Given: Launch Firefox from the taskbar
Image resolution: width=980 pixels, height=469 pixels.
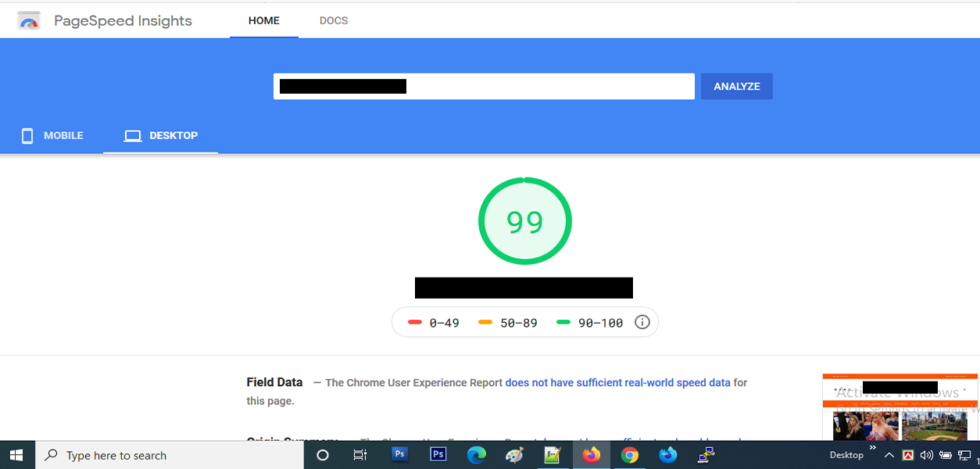Looking at the screenshot, I should (592, 455).
